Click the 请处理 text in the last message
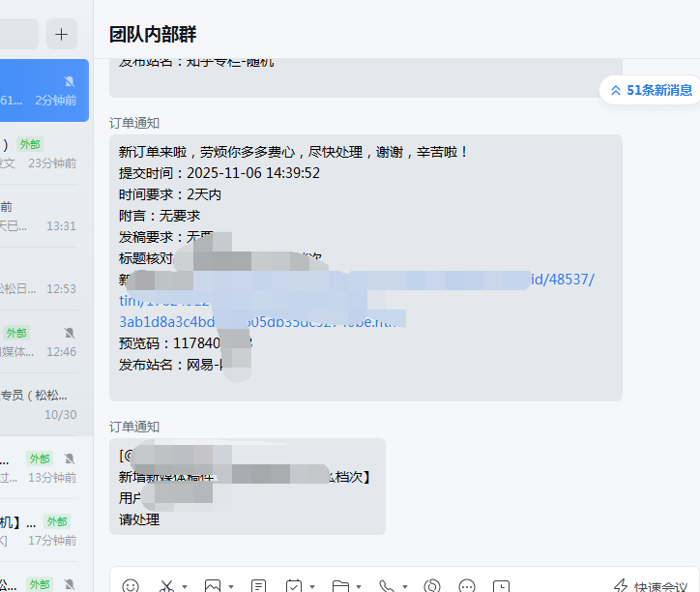 coord(139,519)
